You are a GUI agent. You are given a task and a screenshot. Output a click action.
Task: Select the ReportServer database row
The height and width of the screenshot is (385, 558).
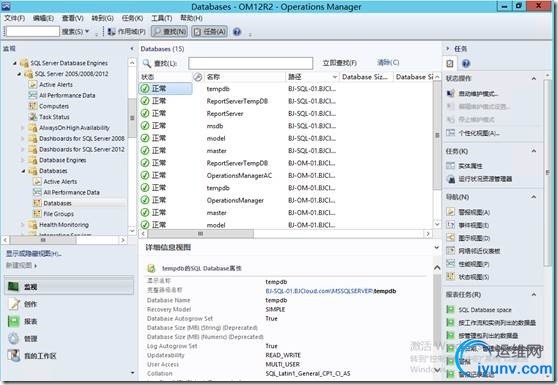tap(286, 114)
